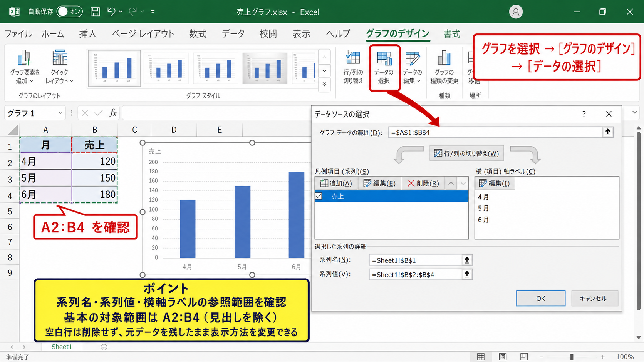Select cell A3 containing 5月
The image size is (644, 362).
click(x=45, y=178)
